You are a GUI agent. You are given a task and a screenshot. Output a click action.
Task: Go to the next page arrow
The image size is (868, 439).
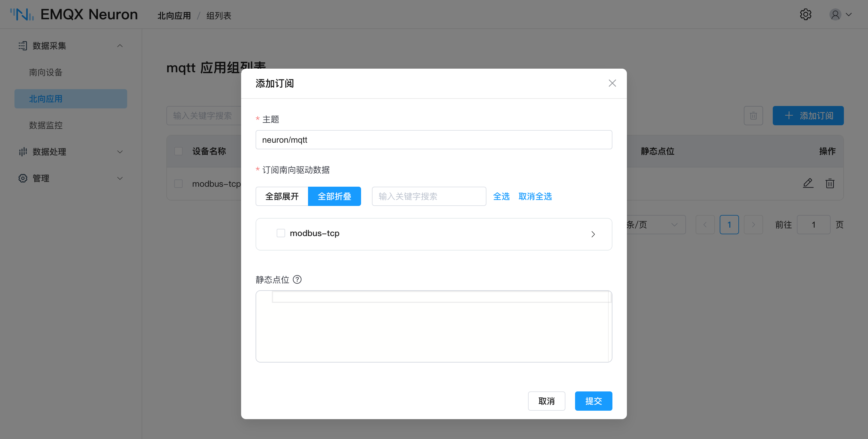click(753, 225)
